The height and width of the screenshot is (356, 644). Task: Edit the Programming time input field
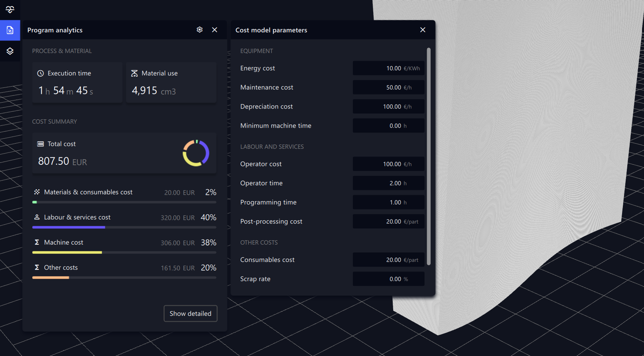pyautogui.click(x=388, y=202)
